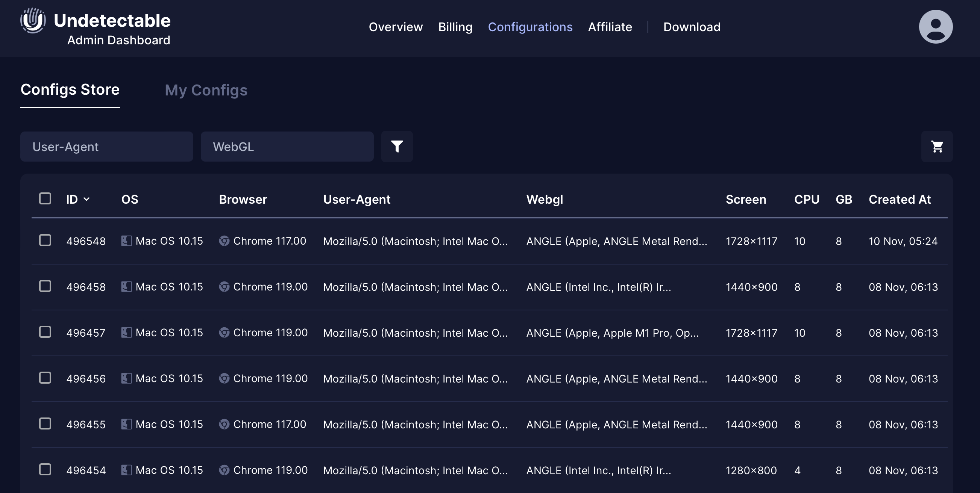Screen dimensions: 980x493
Task: Open the Billing menu item
Action: tap(455, 27)
